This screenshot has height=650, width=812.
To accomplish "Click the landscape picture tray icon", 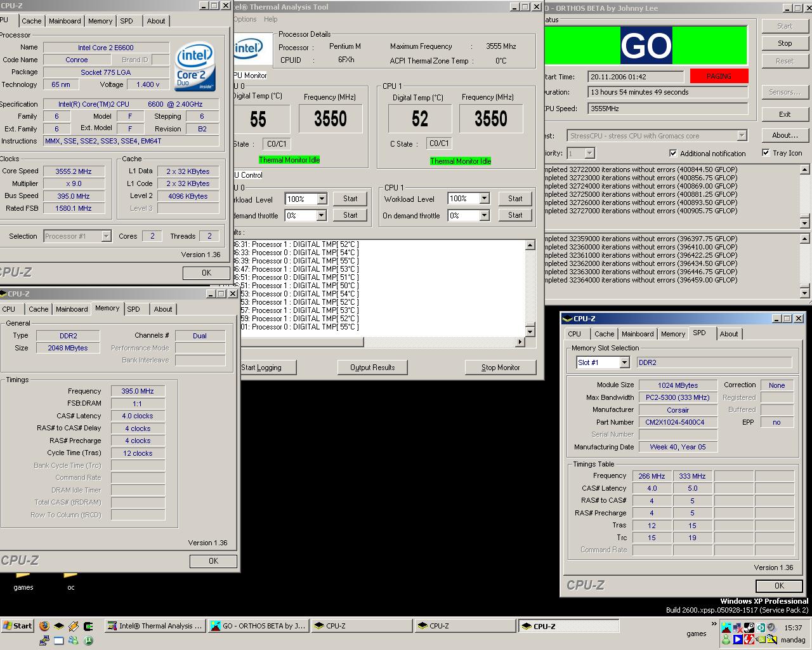I will click(726, 628).
